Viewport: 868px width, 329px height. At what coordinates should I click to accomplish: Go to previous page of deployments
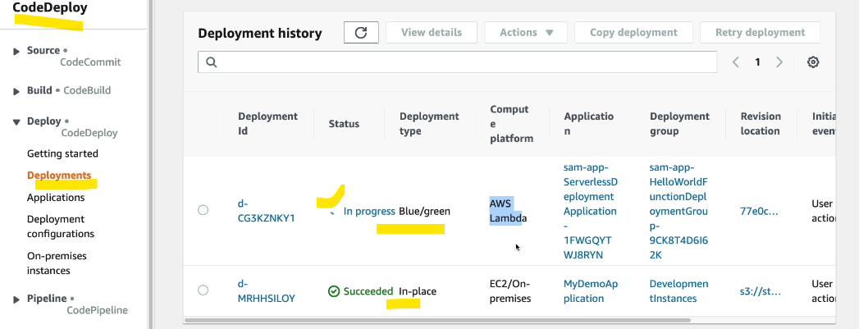point(736,62)
